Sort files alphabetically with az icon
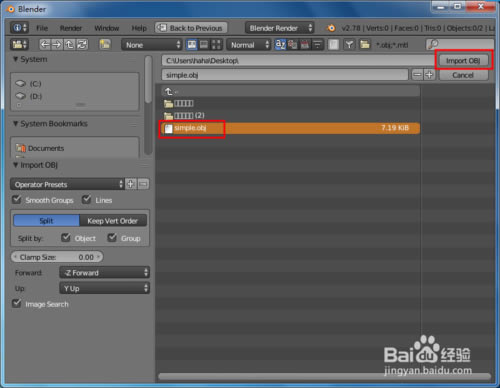Image resolution: width=500 pixels, height=388 pixels. 280,44
